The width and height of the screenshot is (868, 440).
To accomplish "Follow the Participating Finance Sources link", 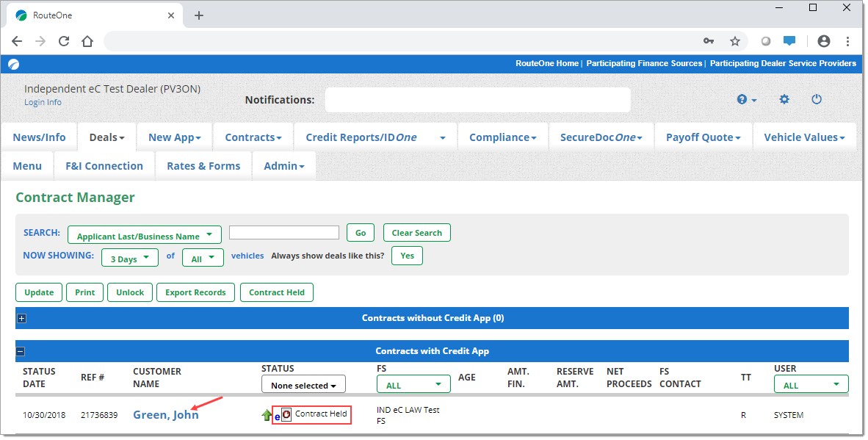I will 644,64.
